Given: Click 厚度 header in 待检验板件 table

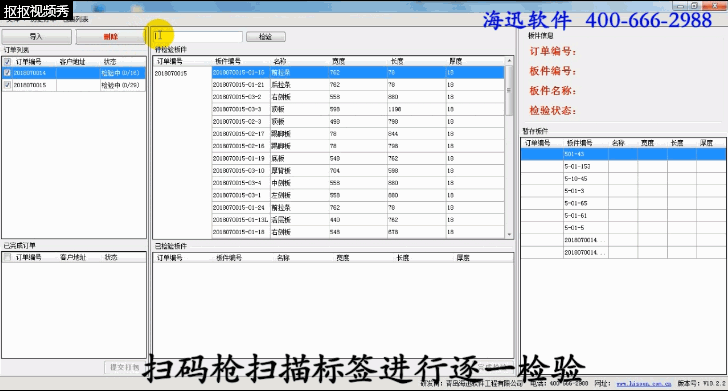Looking at the screenshot, I should point(455,61).
